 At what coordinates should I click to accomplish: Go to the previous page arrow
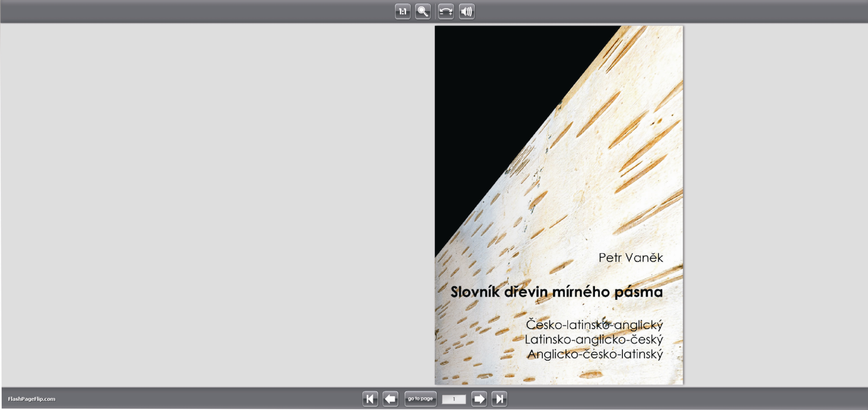391,399
